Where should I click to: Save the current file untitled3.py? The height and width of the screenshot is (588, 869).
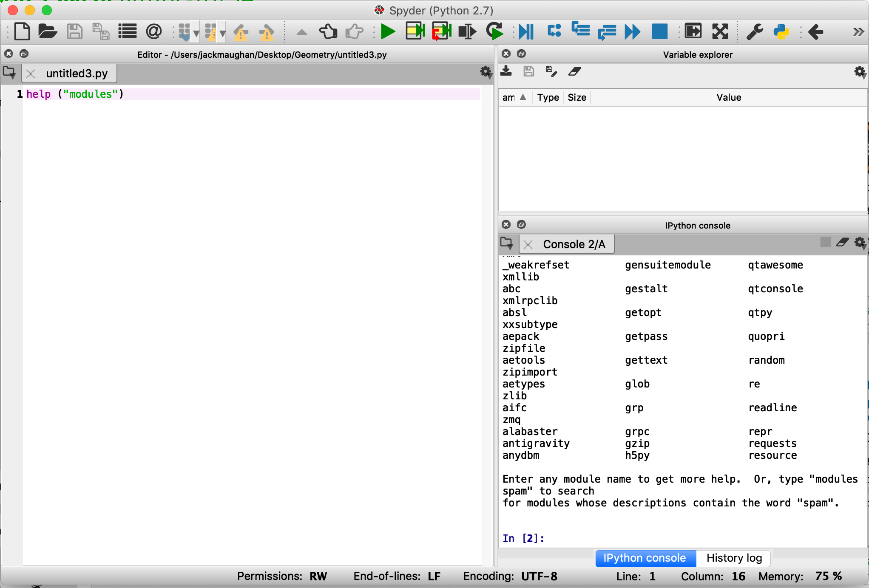coord(75,31)
